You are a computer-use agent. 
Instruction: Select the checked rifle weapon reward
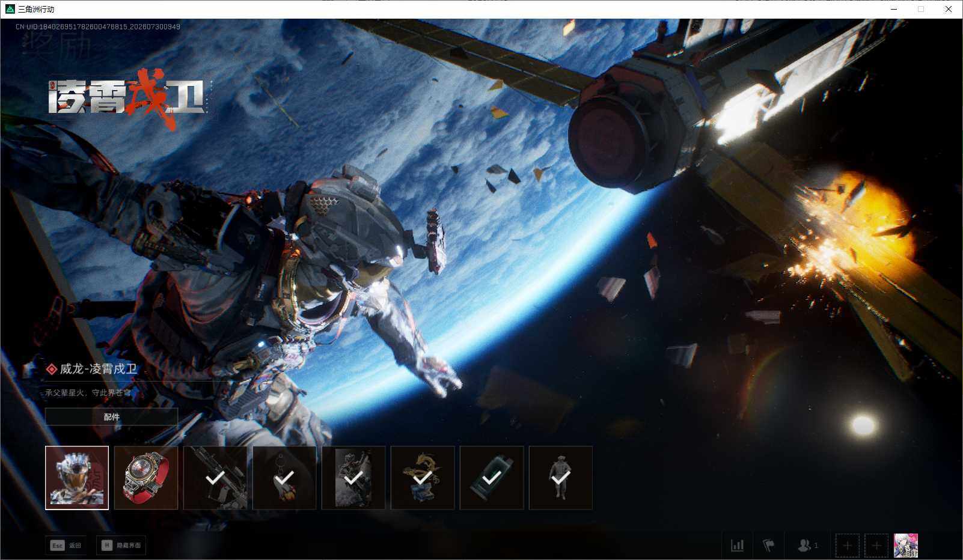click(215, 478)
